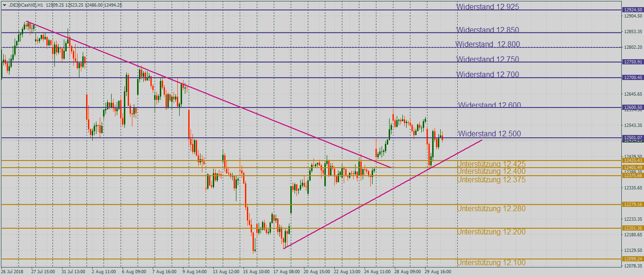Image resolution: width=644 pixels, height=277 pixels.
Task: Click the 12802.20 value on price axis
Action: coord(633,47)
